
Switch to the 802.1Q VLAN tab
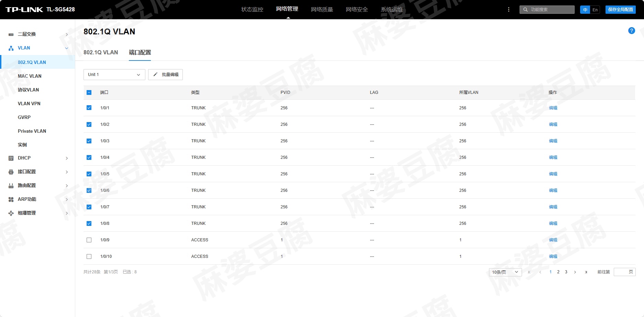[101, 52]
